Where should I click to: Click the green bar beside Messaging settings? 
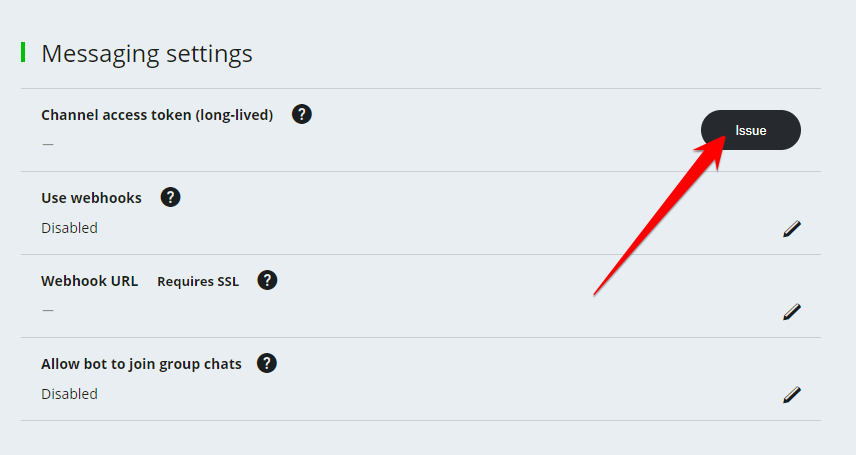pos(23,52)
